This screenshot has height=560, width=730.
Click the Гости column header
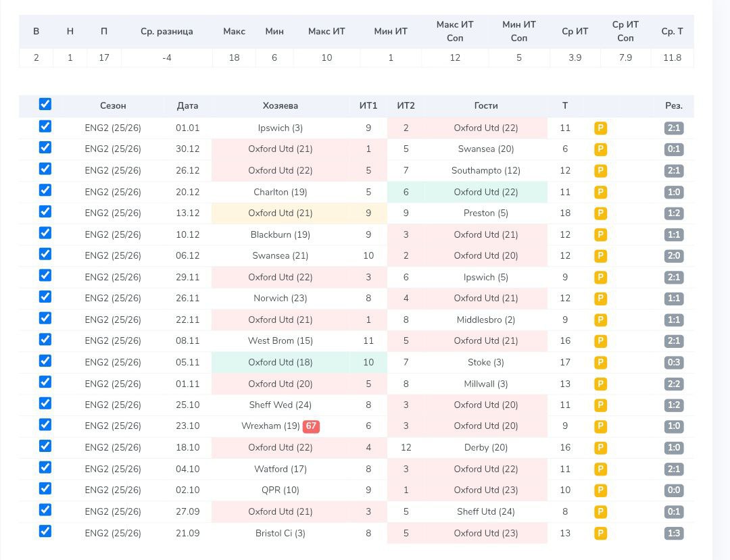tap(485, 105)
